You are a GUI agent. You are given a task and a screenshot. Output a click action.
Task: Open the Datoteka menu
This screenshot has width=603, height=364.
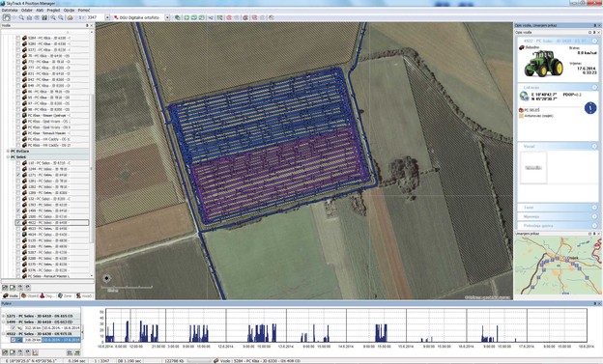coord(10,11)
